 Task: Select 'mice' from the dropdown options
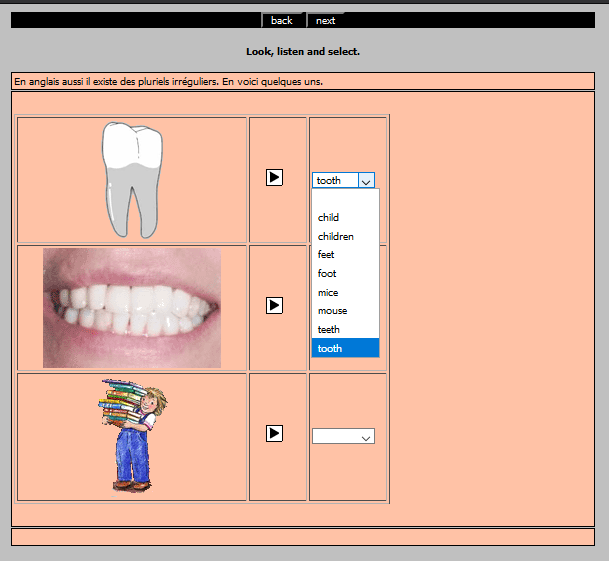click(345, 292)
